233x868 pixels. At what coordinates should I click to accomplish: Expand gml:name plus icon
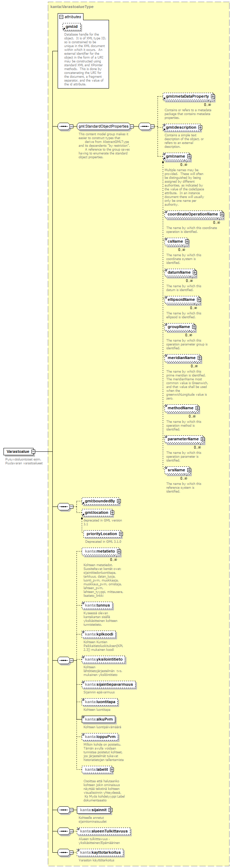189,156
